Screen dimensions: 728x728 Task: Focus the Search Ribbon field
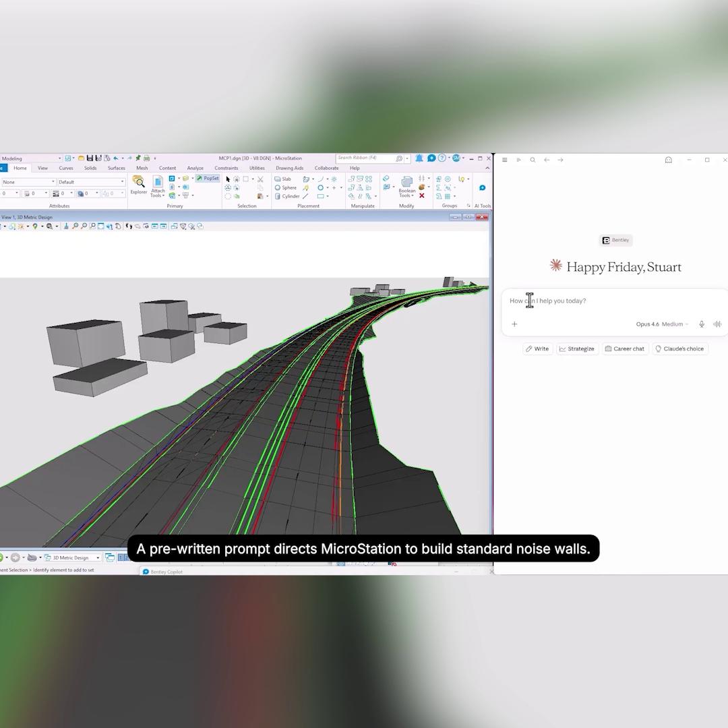(369, 158)
